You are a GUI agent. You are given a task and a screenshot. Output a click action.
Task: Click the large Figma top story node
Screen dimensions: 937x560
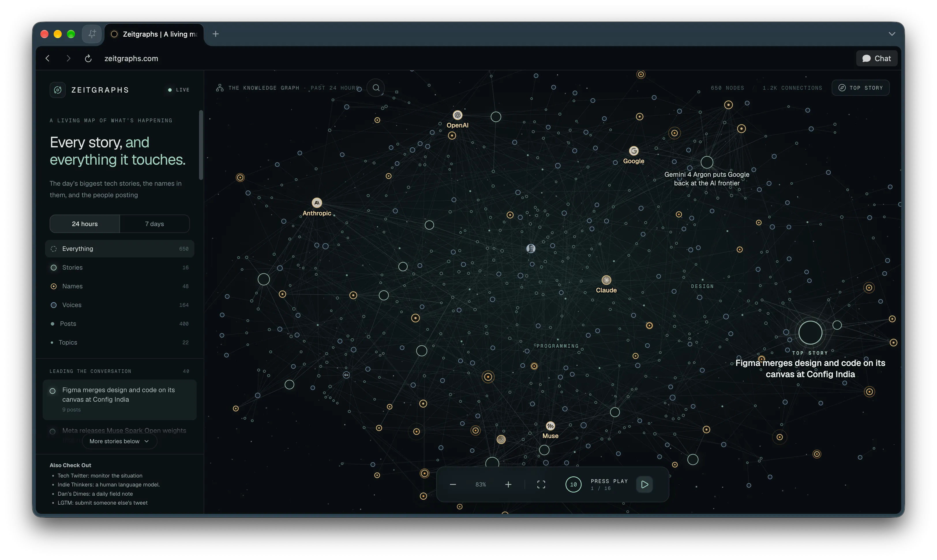point(810,332)
